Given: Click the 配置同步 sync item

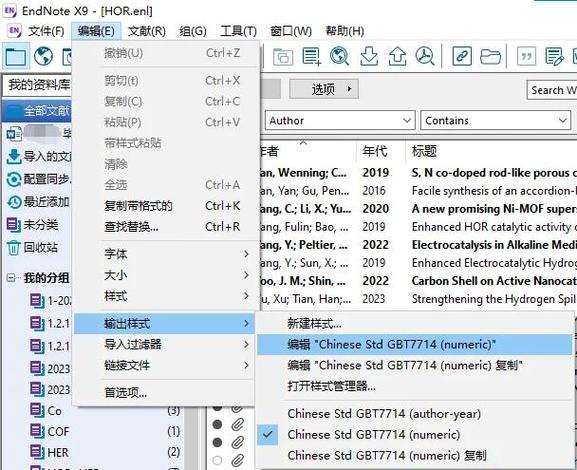Looking at the screenshot, I should (39, 179).
